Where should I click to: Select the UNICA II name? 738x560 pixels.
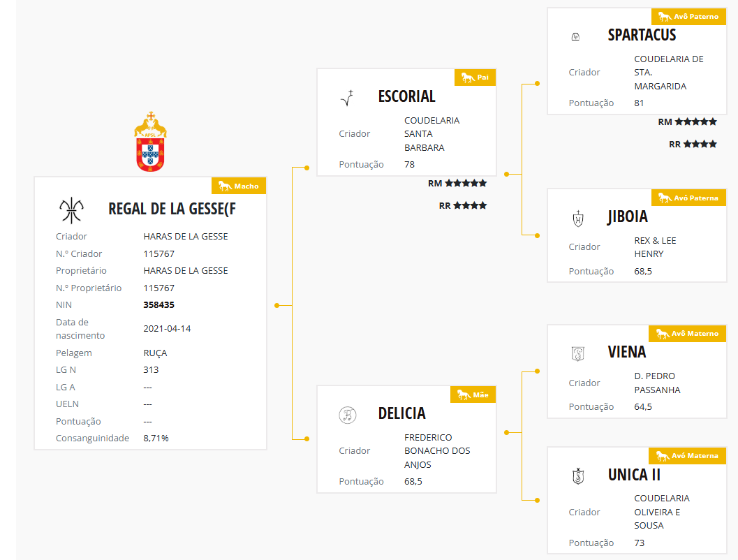(634, 475)
